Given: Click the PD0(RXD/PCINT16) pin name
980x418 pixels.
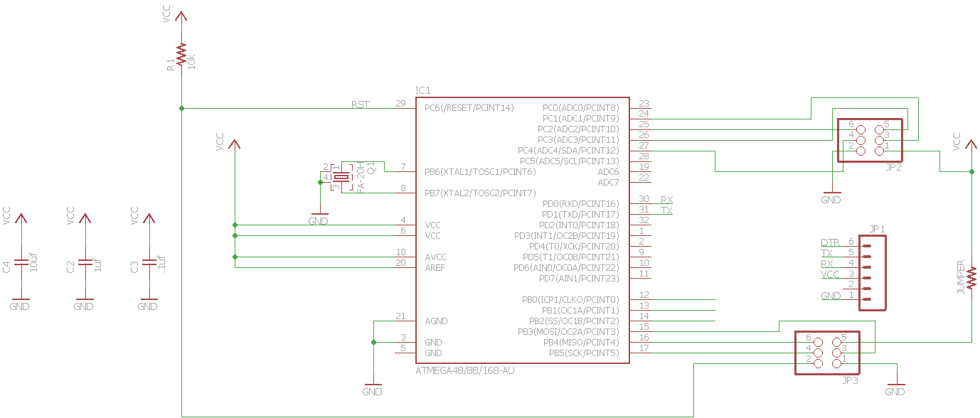Looking at the screenshot, I should tap(580, 204).
